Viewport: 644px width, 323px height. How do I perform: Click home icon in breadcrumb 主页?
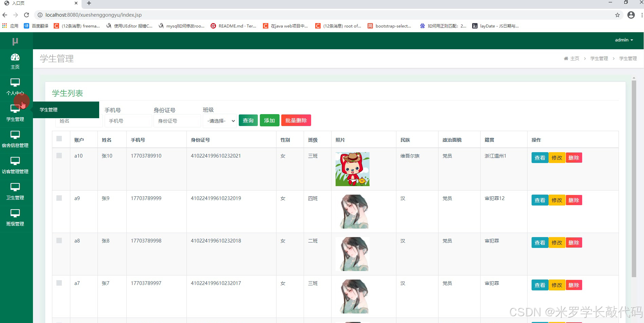tap(566, 58)
